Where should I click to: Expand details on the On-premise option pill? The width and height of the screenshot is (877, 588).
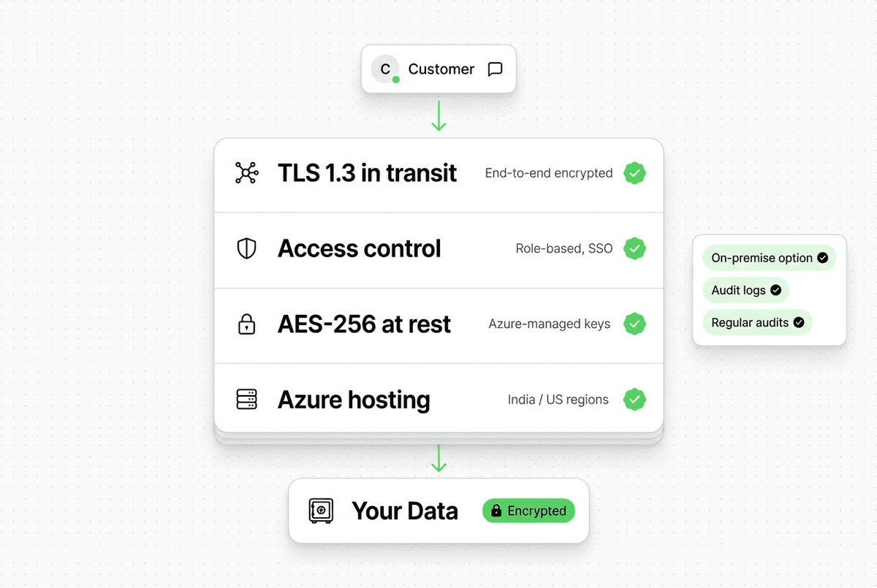click(x=769, y=258)
